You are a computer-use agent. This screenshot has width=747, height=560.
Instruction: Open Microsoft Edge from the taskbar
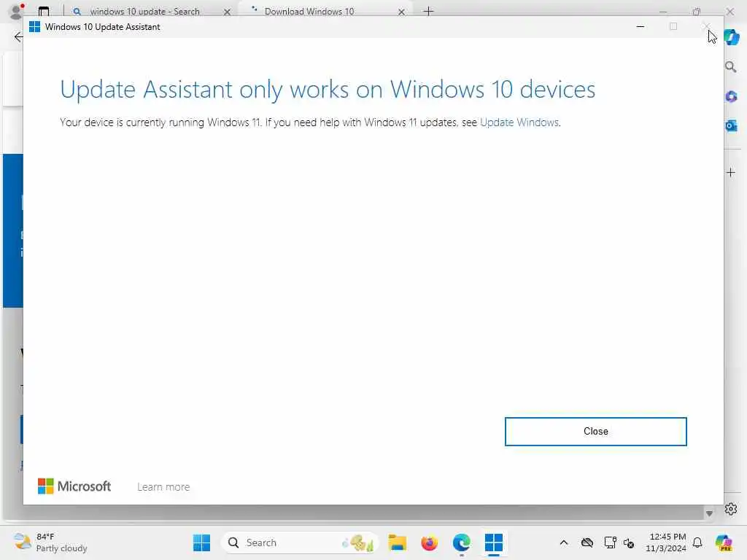click(x=461, y=542)
